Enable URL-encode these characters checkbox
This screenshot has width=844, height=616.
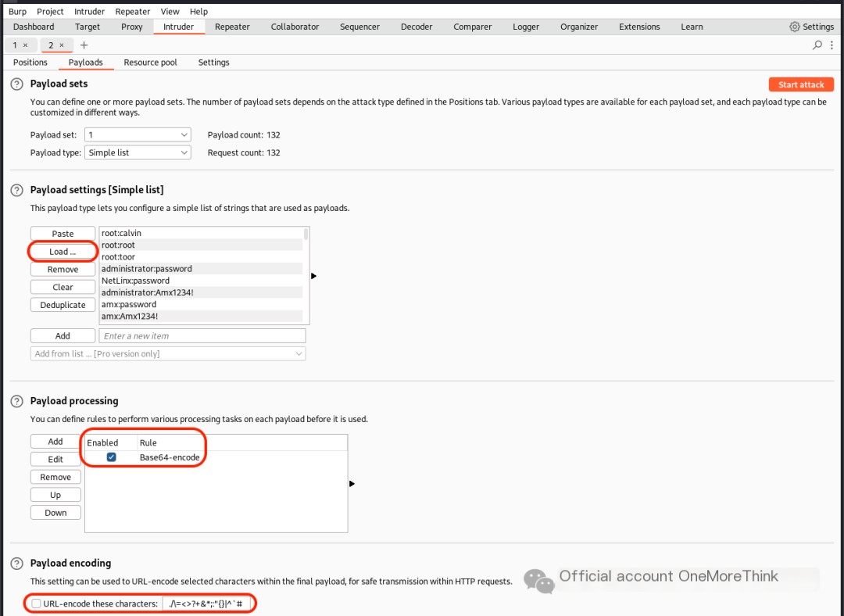pos(36,603)
